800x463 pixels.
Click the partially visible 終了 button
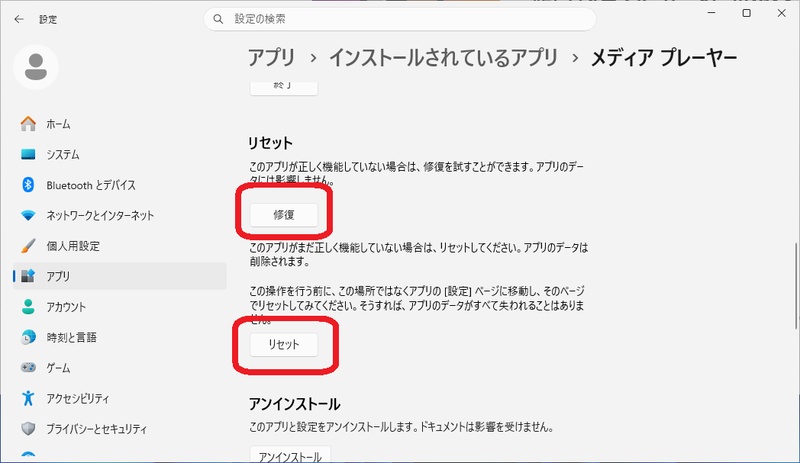(x=284, y=88)
